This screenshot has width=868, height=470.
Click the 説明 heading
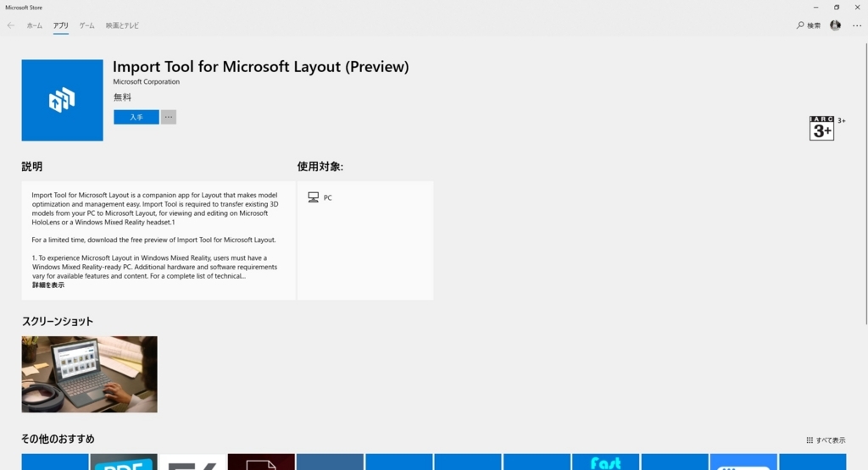(32, 167)
